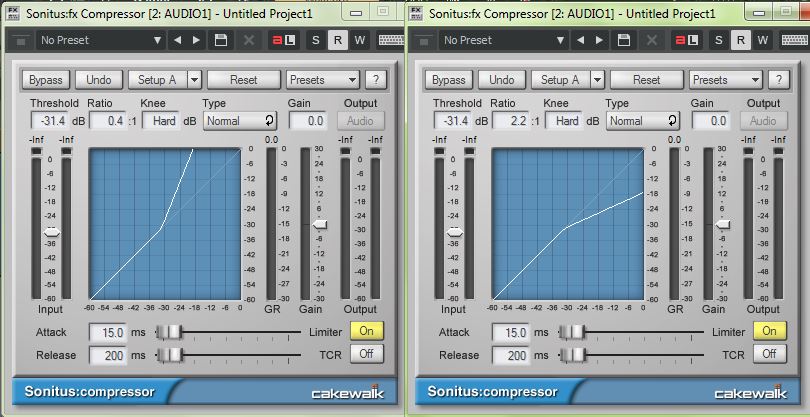The width and height of the screenshot is (810, 417).
Task: Go to next preset in left window
Action: (196, 40)
